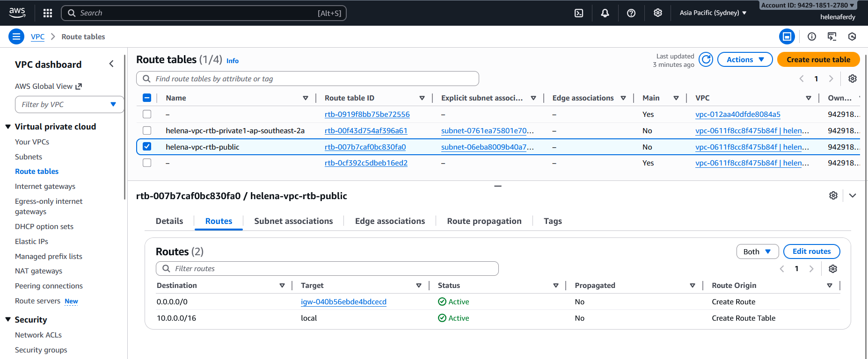Click the Create route table button
This screenshot has width=868, height=359.
818,60
